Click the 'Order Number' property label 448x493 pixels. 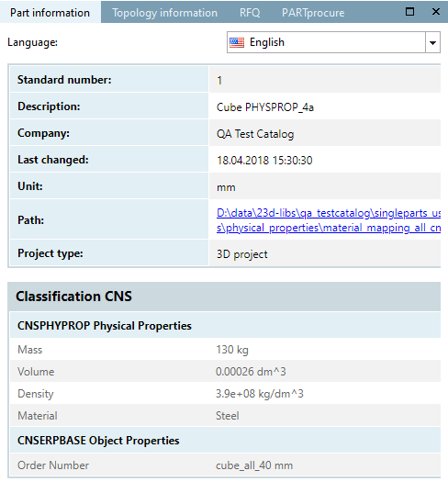point(53,465)
